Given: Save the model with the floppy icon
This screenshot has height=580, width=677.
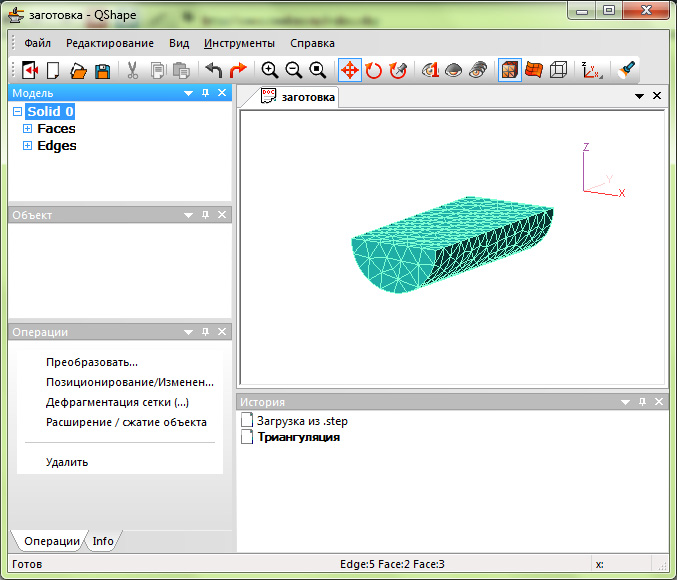Looking at the screenshot, I should point(103,70).
